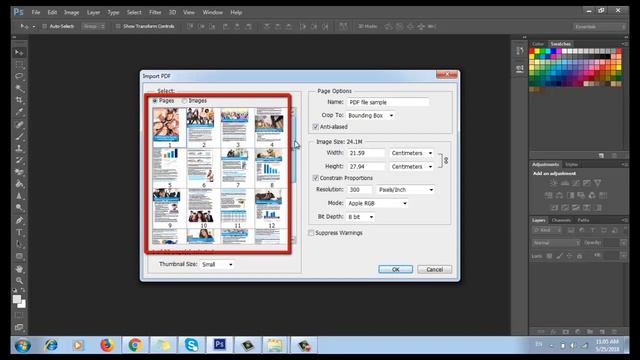Select the Rectangular Marquee tool
640x360 pixels.
click(x=19, y=65)
